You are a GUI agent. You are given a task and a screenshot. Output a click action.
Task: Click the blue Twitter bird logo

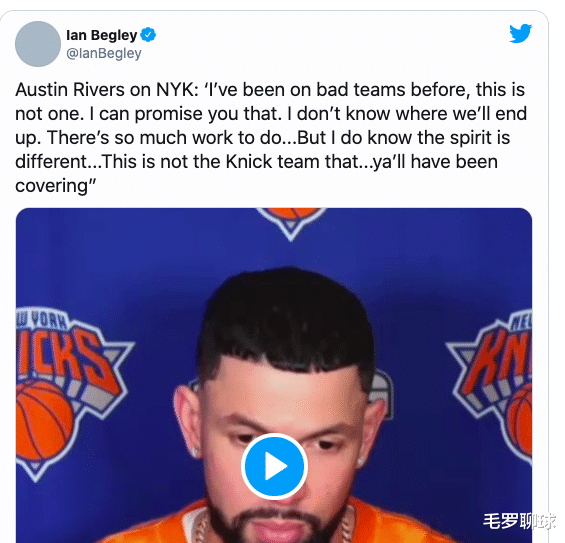click(x=521, y=33)
